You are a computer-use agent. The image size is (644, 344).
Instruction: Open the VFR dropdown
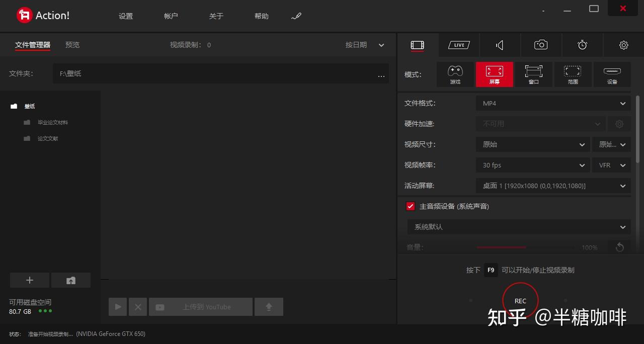pos(611,165)
